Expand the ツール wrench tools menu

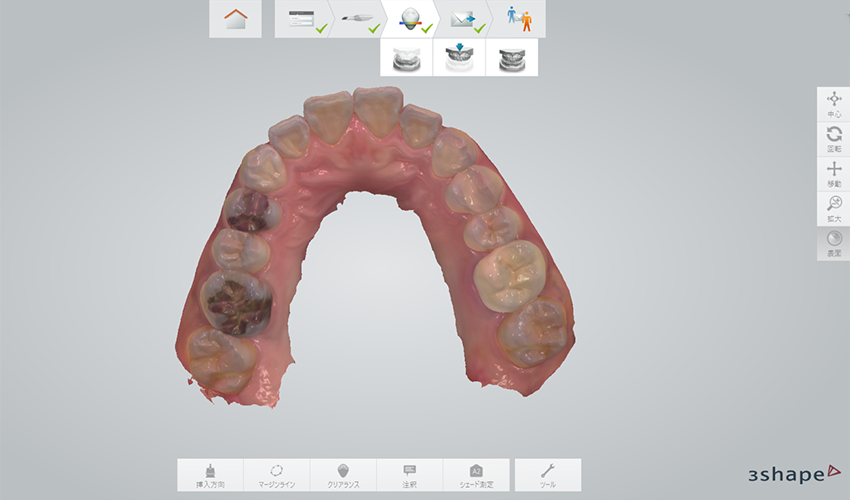click(x=547, y=474)
